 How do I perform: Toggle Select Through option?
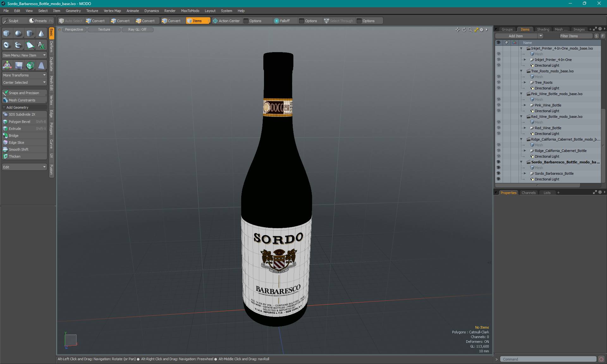pyautogui.click(x=339, y=21)
